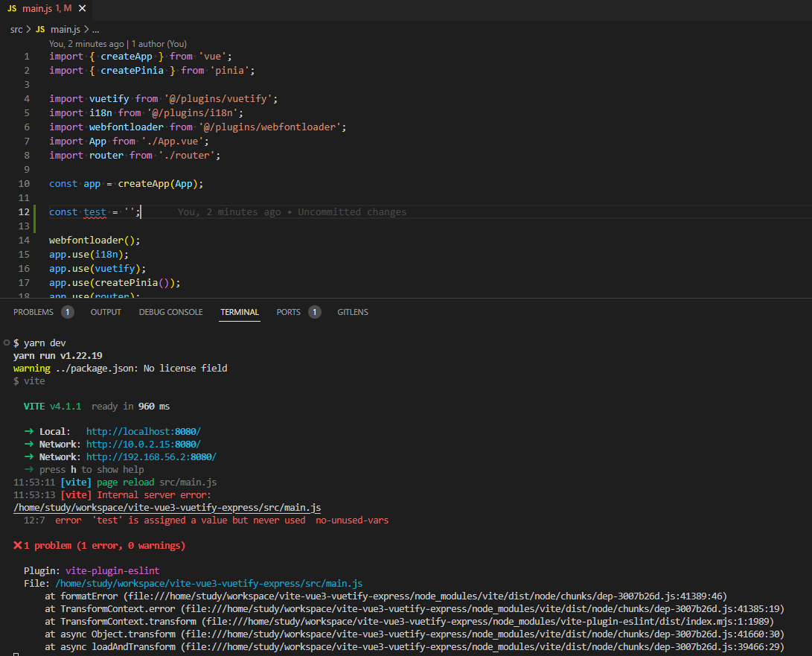Show the TERMINAL panel tab

pyautogui.click(x=239, y=312)
